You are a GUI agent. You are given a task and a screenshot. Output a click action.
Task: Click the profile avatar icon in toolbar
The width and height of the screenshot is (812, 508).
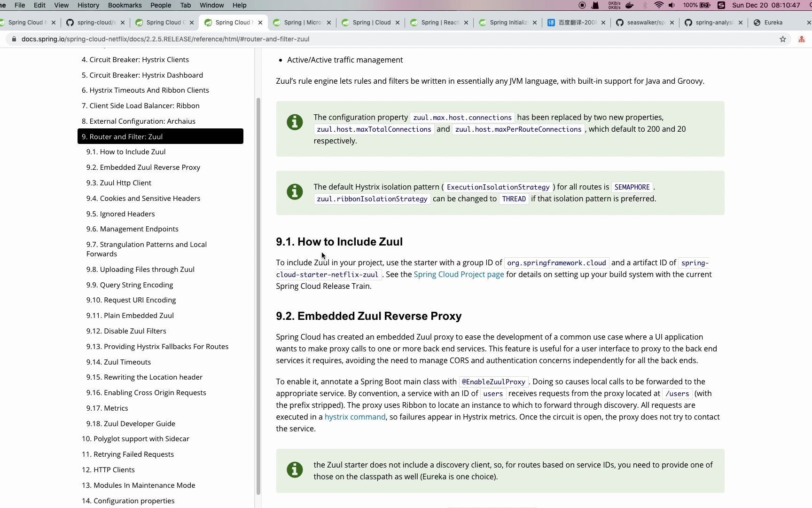click(802, 39)
